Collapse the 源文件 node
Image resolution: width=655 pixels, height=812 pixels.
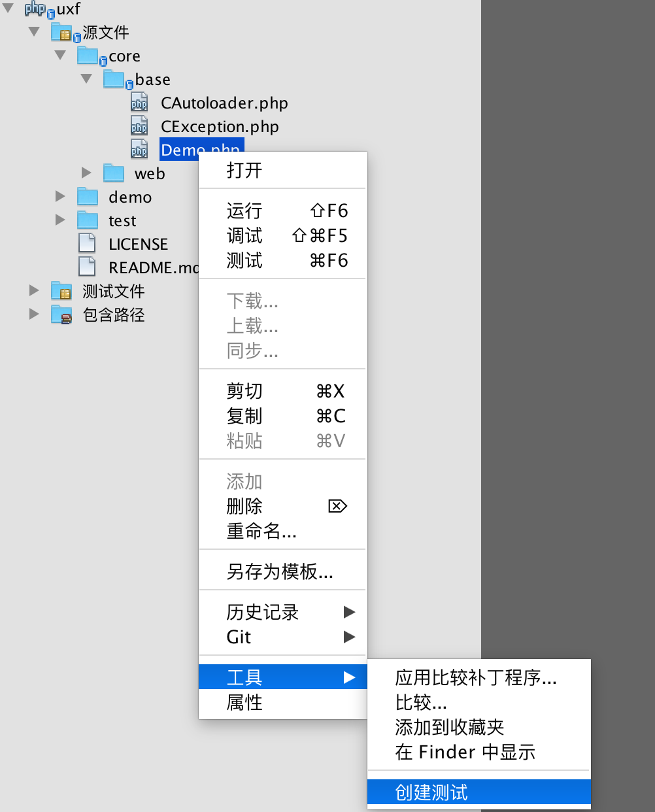(34, 31)
